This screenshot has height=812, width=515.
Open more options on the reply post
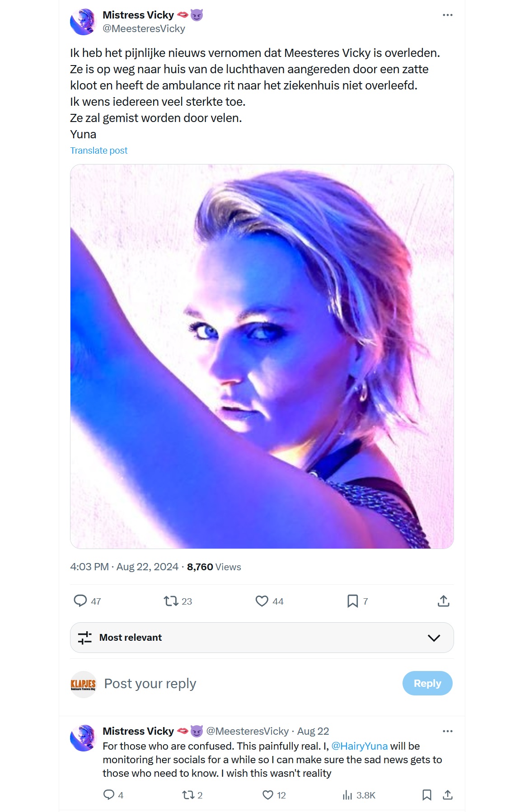(447, 731)
